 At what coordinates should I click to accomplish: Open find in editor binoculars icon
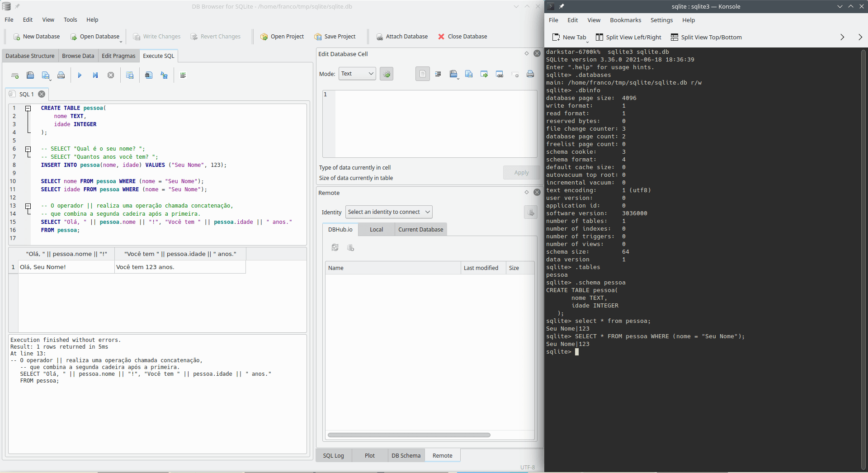tap(149, 75)
